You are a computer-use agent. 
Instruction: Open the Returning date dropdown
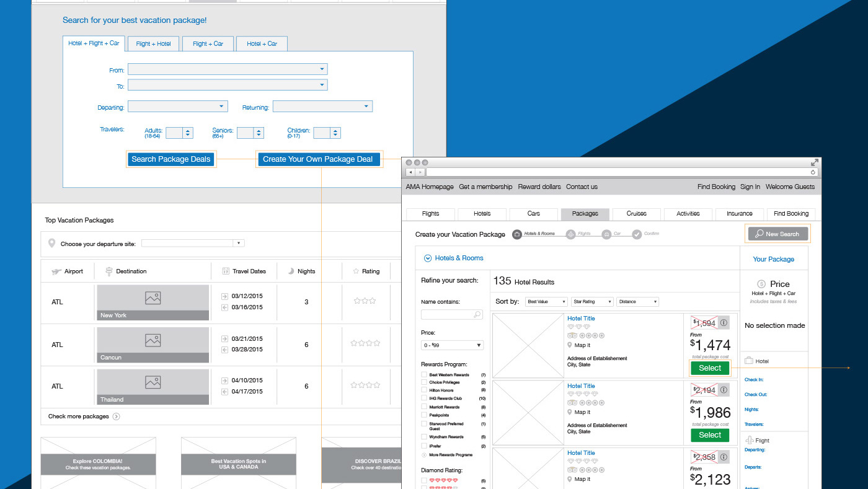pyautogui.click(x=322, y=107)
